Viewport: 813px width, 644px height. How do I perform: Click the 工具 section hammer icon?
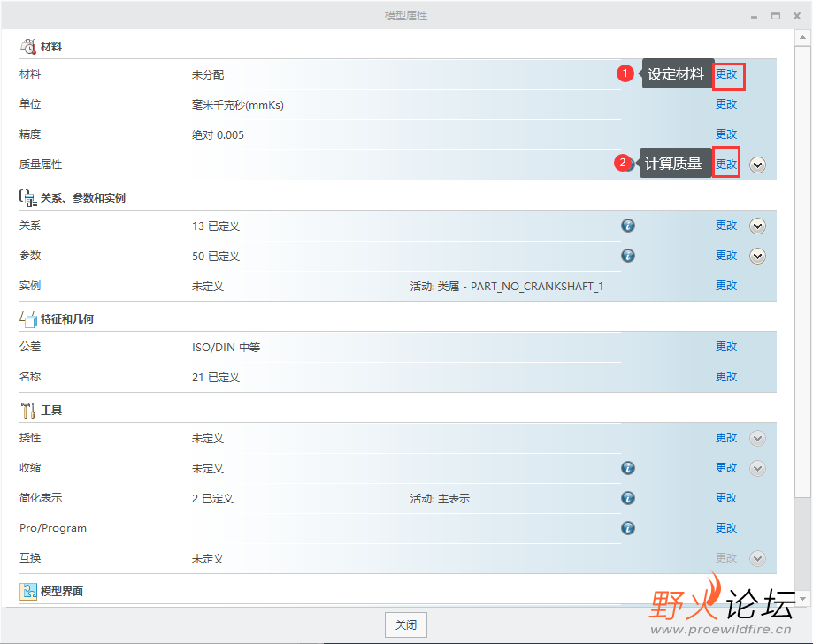point(28,410)
